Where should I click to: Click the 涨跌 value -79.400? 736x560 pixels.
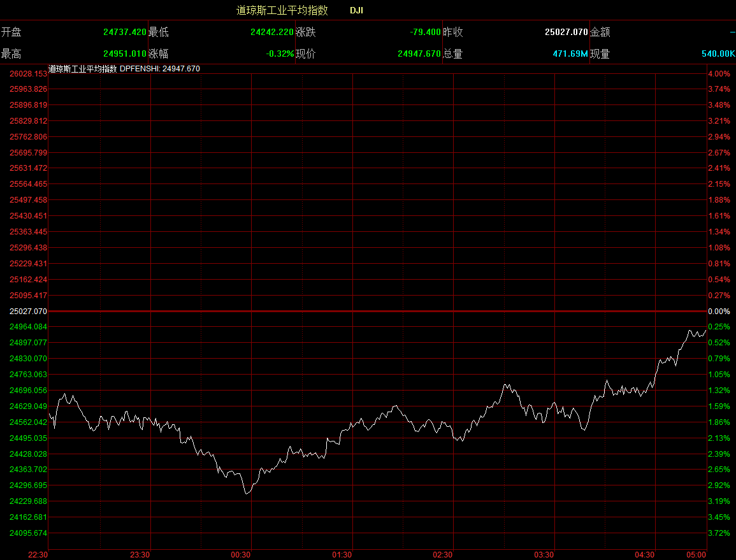pos(425,32)
